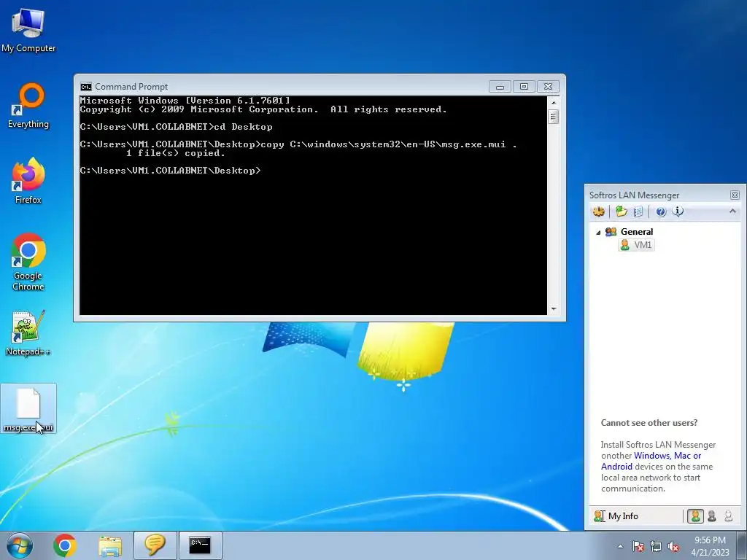The width and height of the screenshot is (747, 560).
Task: Open the Windows Start menu orb
Action: click(x=20, y=545)
